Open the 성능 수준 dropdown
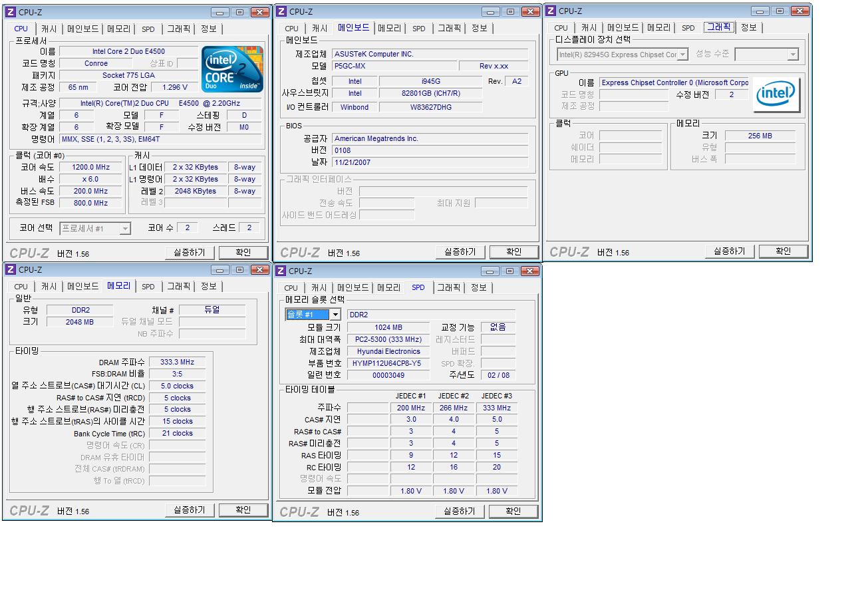The image size is (868, 590). click(793, 55)
